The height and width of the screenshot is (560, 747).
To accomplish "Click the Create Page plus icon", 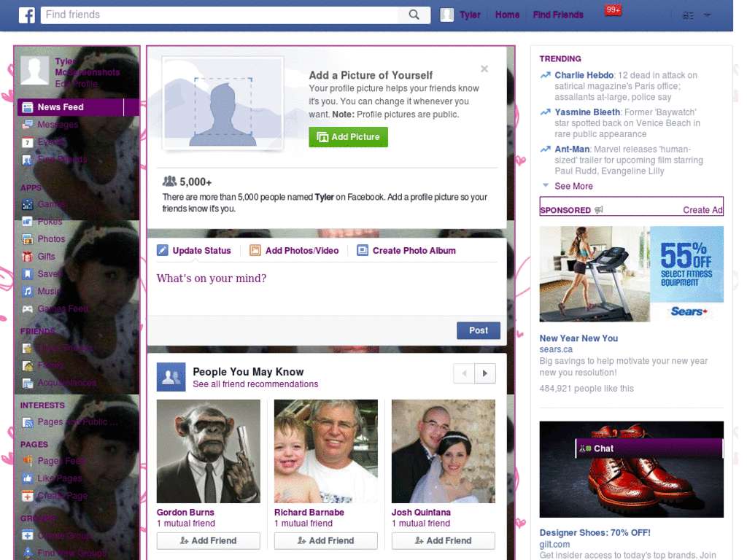I will (x=27, y=496).
